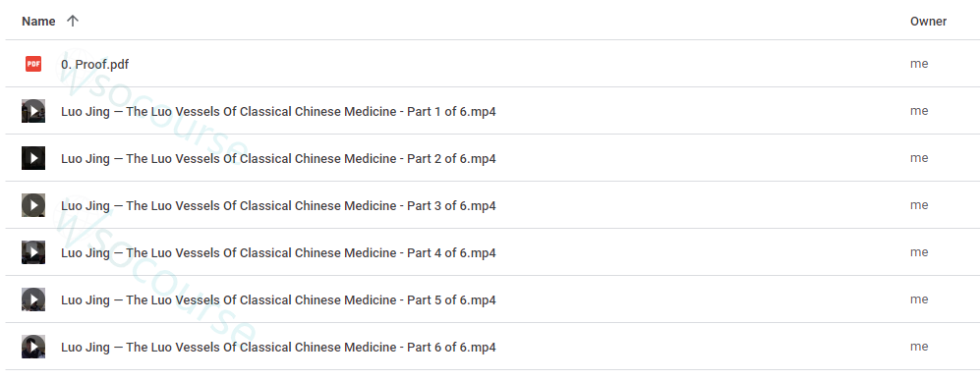The height and width of the screenshot is (380, 980).
Task: Select the Luo Jing Part 5 of 6.mp4 file
Action: coord(279,300)
